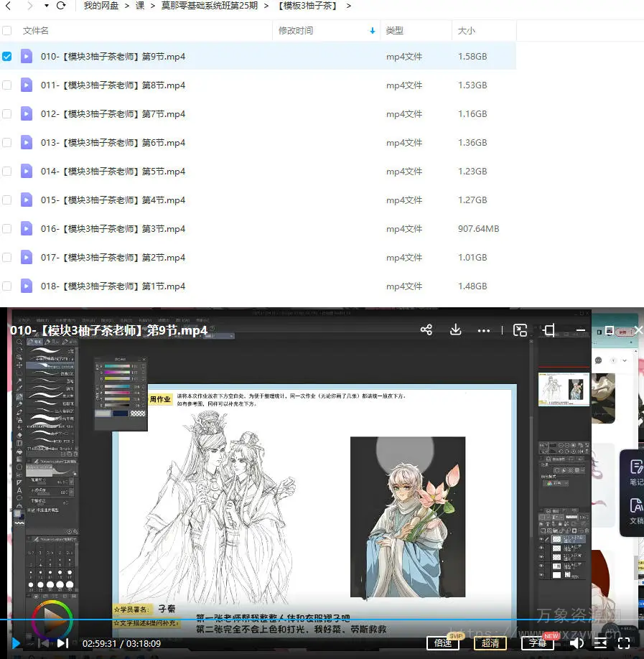Click the download icon in video player
644x659 pixels.
(x=455, y=330)
